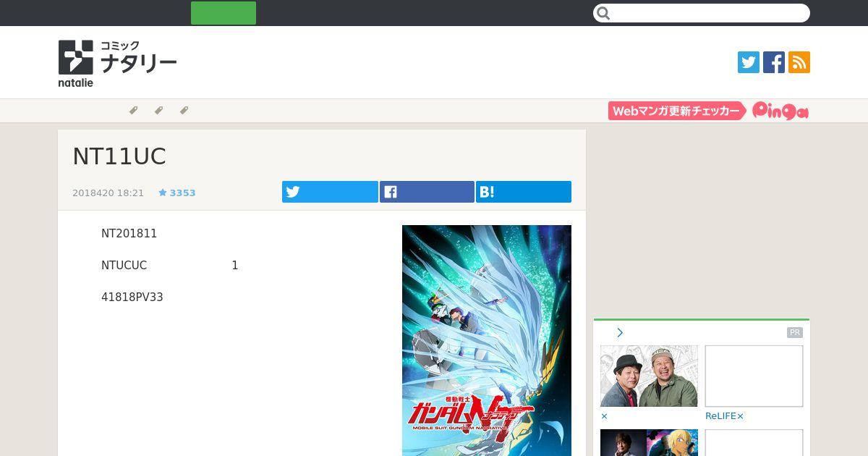The image size is (868, 456).
Task: Click the search magnifier icon
Action: point(604,13)
